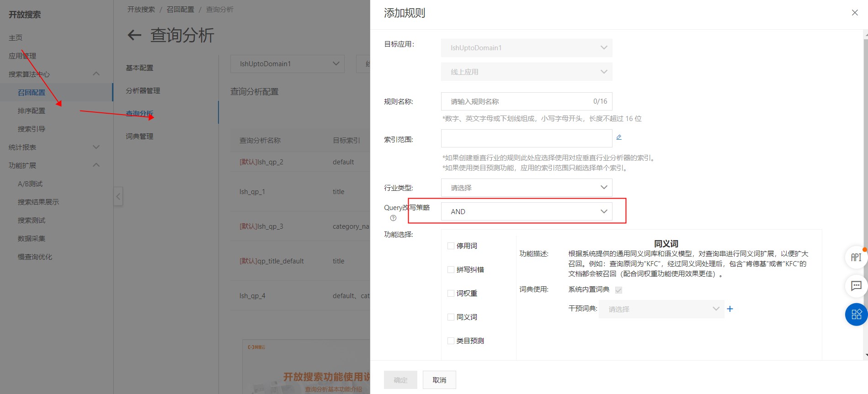Expand the 统计报表 sidebar section
868x394 pixels.
96,147
